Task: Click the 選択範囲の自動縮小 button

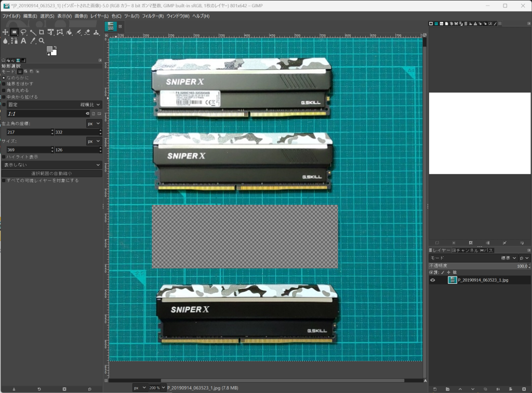Action: [51, 174]
